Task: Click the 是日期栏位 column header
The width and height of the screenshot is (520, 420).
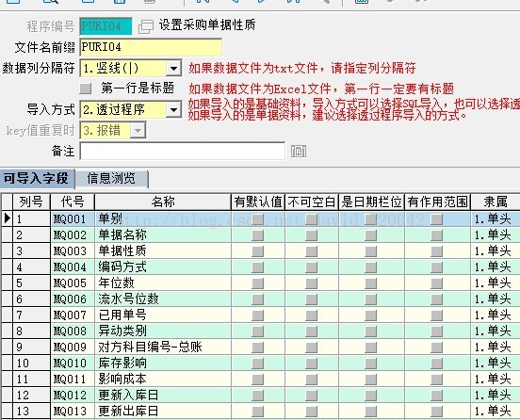Action: tap(371, 202)
